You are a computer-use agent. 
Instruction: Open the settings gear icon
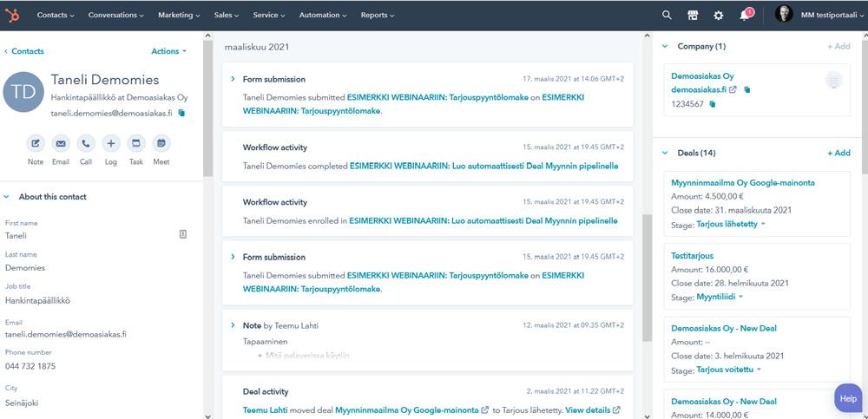tap(718, 16)
